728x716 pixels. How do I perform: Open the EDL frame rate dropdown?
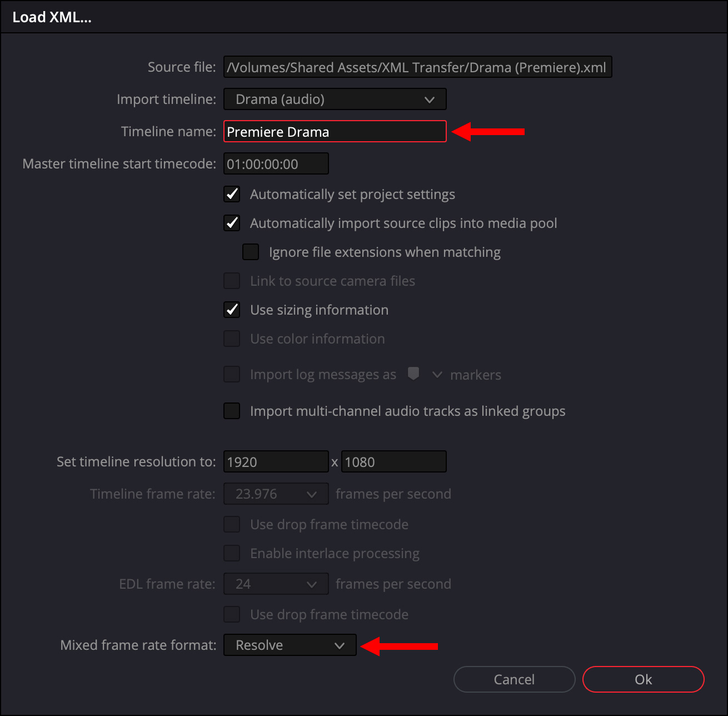point(276,584)
